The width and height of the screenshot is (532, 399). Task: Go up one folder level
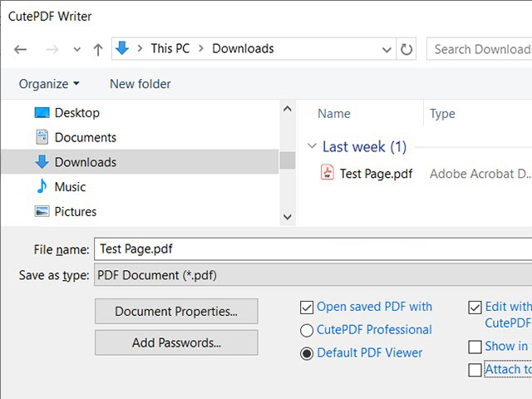click(x=98, y=50)
